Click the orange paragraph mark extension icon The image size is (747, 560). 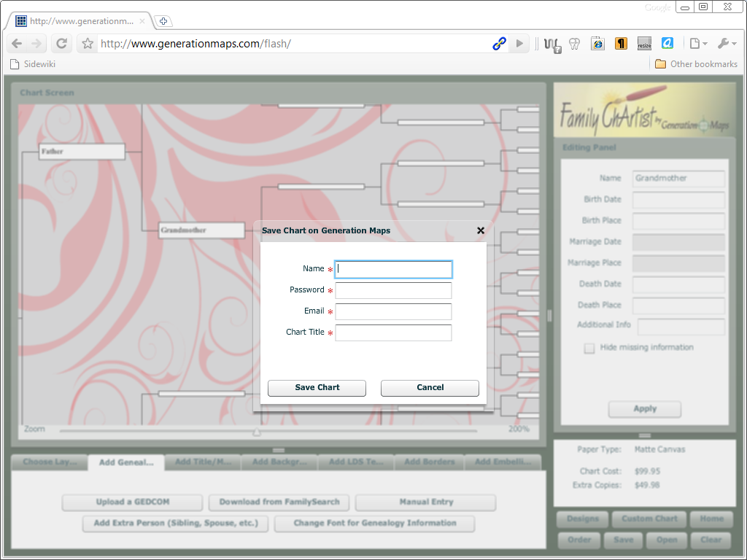tap(621, 44)
